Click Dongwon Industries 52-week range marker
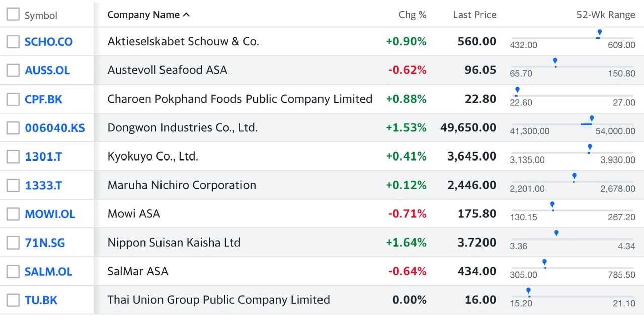The image size is (644, 320). pyautogui.click(x=592, y=119)
